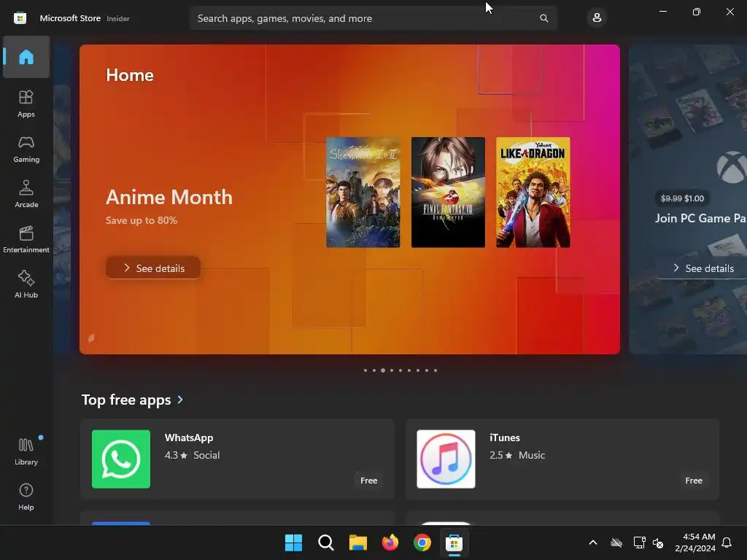Open the AI Hub section
The height and width of the screenshot is (560, 747).
tap(26, 285)
